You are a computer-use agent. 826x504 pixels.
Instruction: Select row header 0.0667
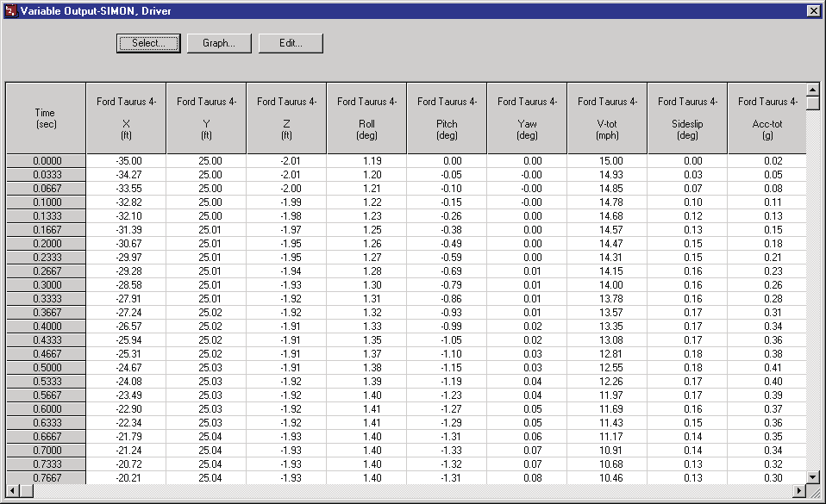point(46,189)
